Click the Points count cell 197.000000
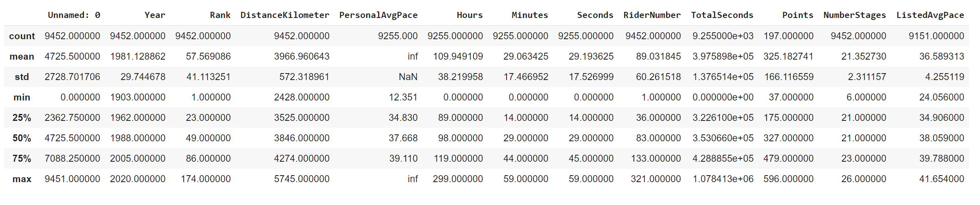Viewport: 980px width, 205px height. click(788, 36)
